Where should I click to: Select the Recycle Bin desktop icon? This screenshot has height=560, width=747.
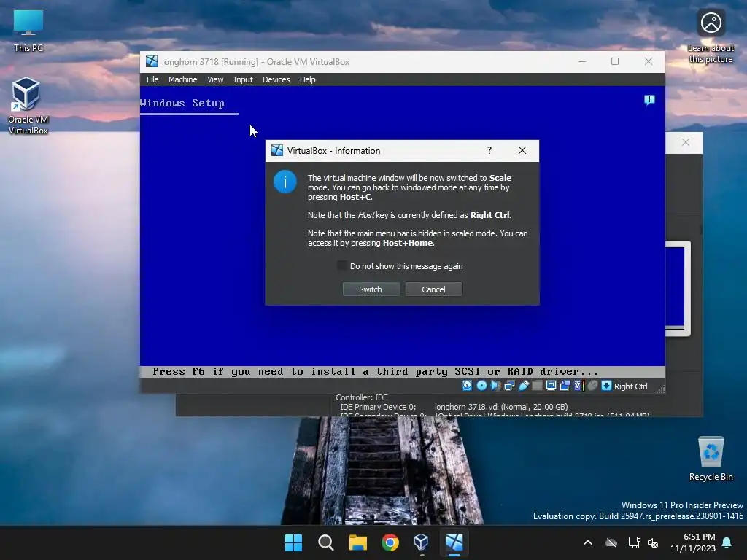tap(711, 458)
